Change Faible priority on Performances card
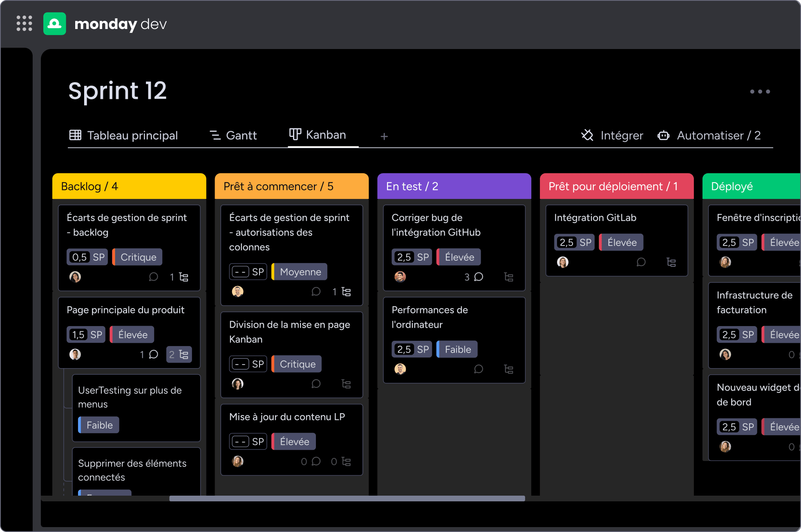This screenshot has width=801, height=532. pyautogui.click(x=457, y=349)
